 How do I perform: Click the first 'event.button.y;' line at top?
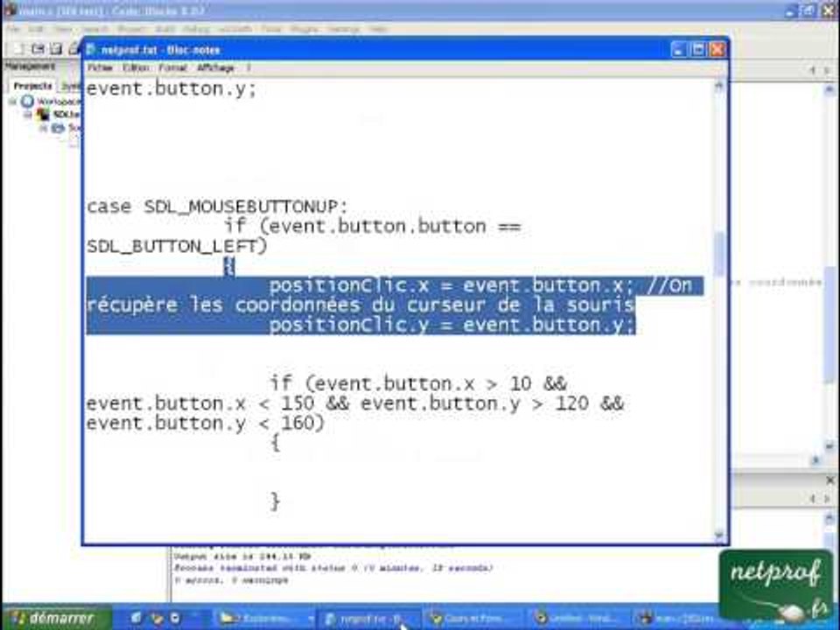click(x=172, y=89)
